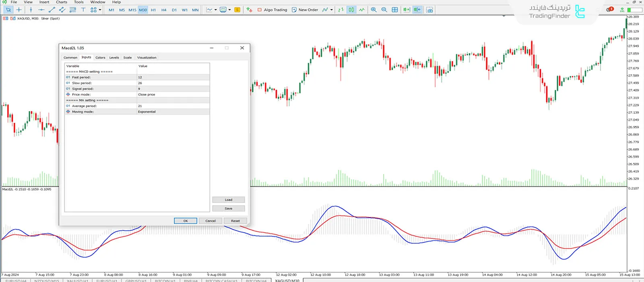
Task: Click the chart type line icon
Action: pos(209,10)
